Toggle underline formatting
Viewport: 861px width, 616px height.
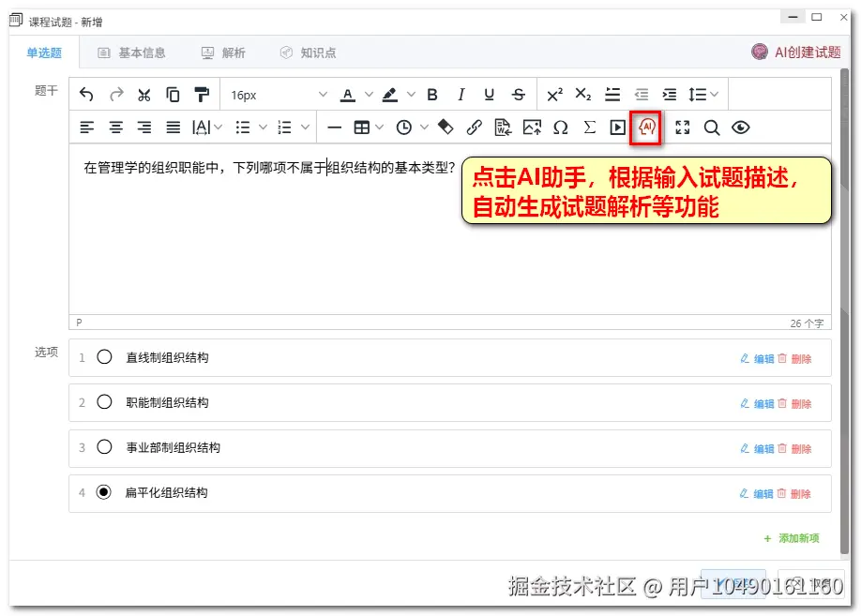pyautogui.click(x=490, y=95)
